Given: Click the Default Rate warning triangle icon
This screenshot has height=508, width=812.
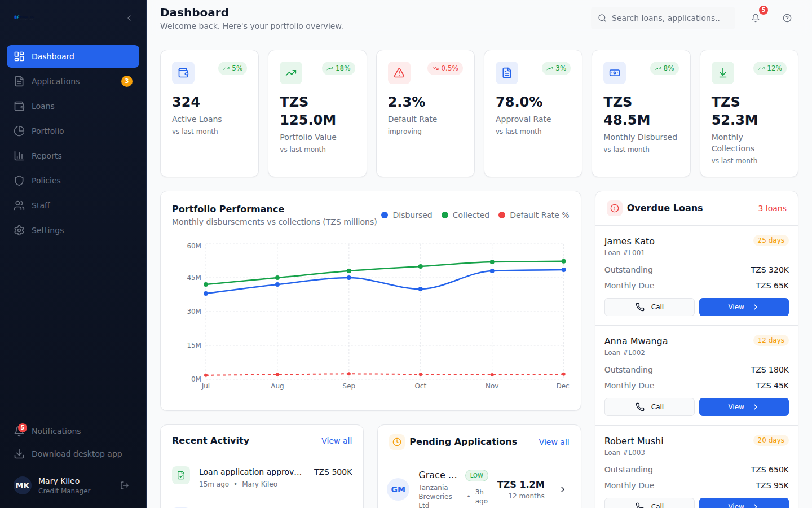Looking at the screenshot, I should tap(399, 73).
